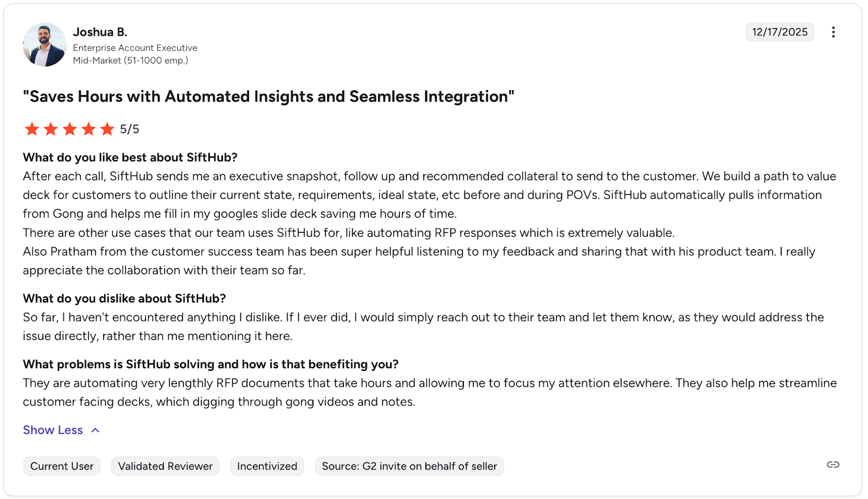Viewport: 868px width, 499px height.
Task: Open Joshua B.'s profile photo
Action: click(x=44, y=45)
